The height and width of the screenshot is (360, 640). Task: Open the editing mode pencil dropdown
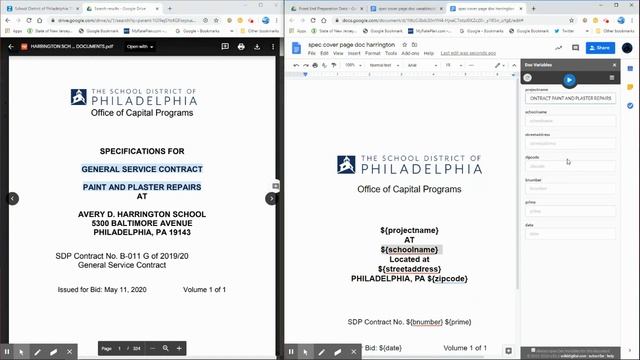500,65
